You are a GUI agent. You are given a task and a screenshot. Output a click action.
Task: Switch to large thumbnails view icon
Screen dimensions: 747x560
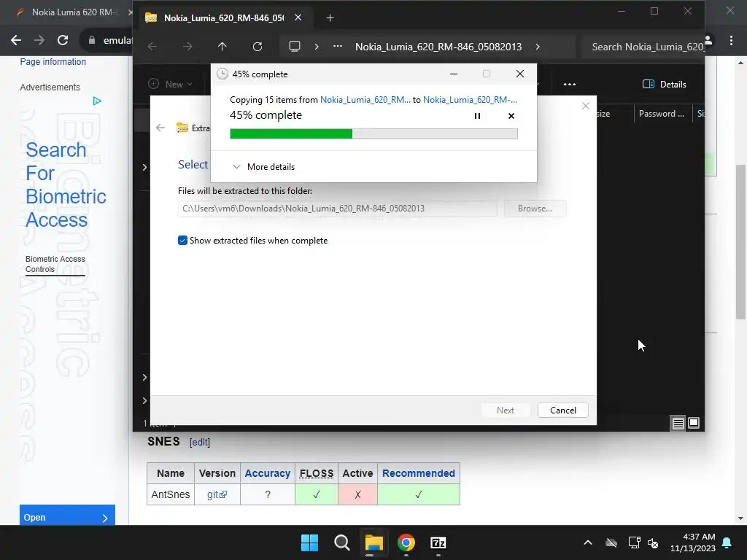694,423
